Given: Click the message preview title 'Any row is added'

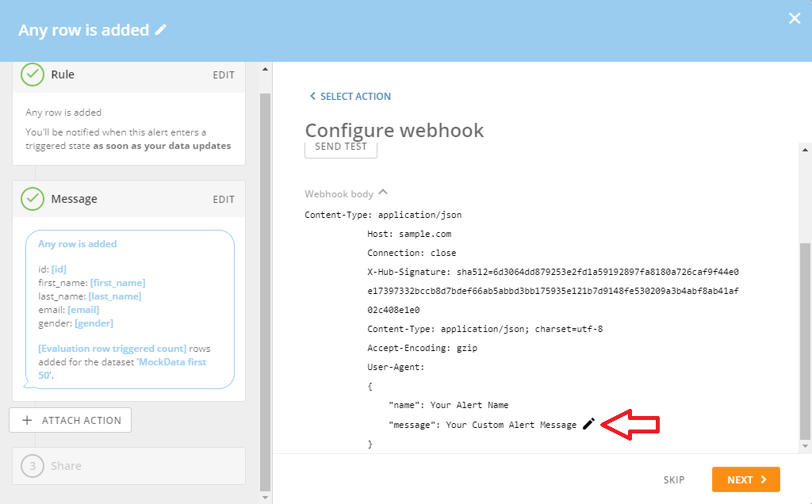Looking at the screenshot, I should point(77,244).
